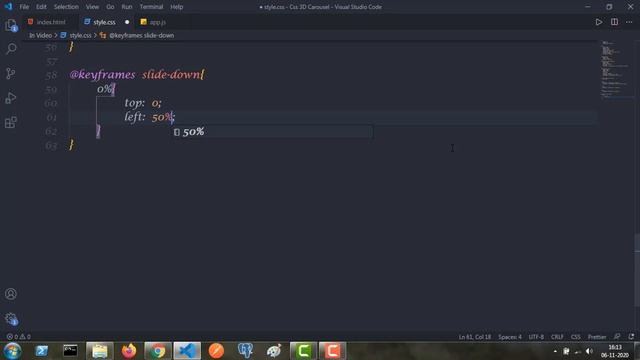Open the Terminal menu
This screenshot has width=640, height=360.
(x=151, y=7)
